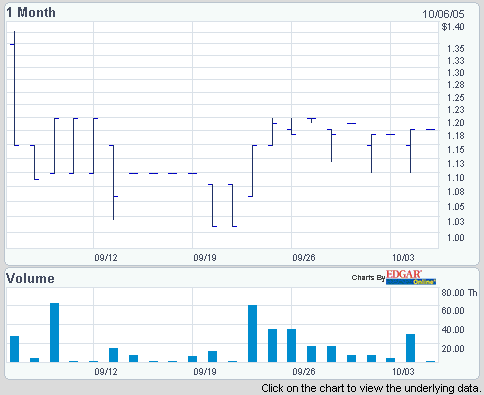Click the 09/12 date under price chart
This screenshot has width=484, height=395.
[x=106, y=258]
